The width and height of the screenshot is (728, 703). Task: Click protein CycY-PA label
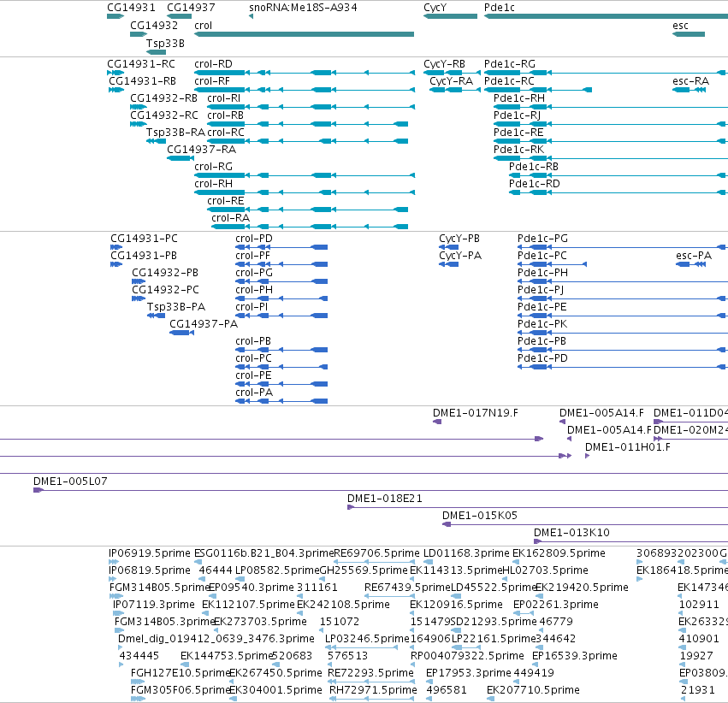point(460,256)
